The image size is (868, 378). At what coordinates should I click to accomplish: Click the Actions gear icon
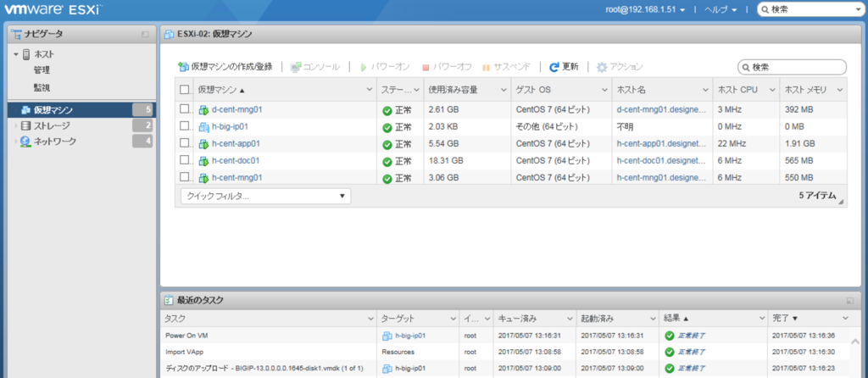coord(602,67)
